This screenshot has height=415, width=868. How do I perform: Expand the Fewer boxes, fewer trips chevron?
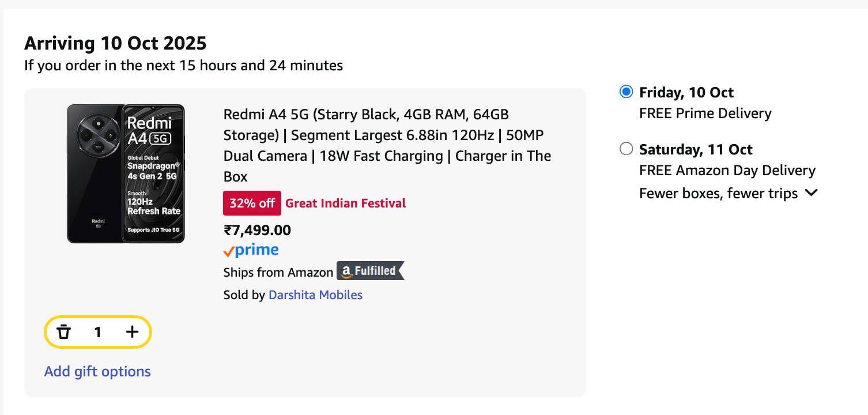coord(812,193)
